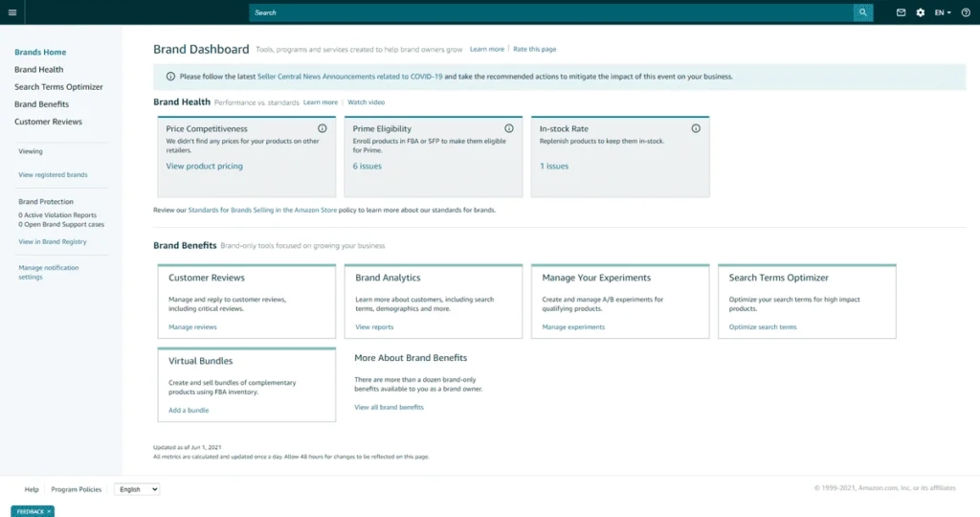The height and width of the screenshot is (517, 980).
Task: Open Seller Central News Announcements COVID-19 link
Action: 350,77
